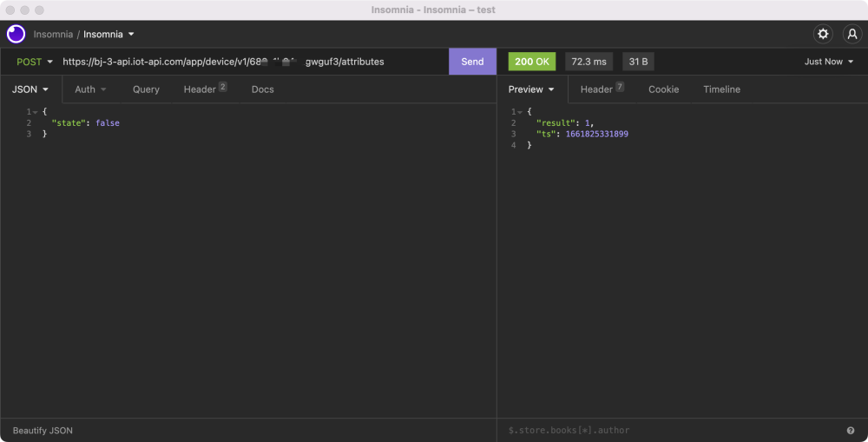
Task: Click the request Header count badge 2
Action: 222,87
